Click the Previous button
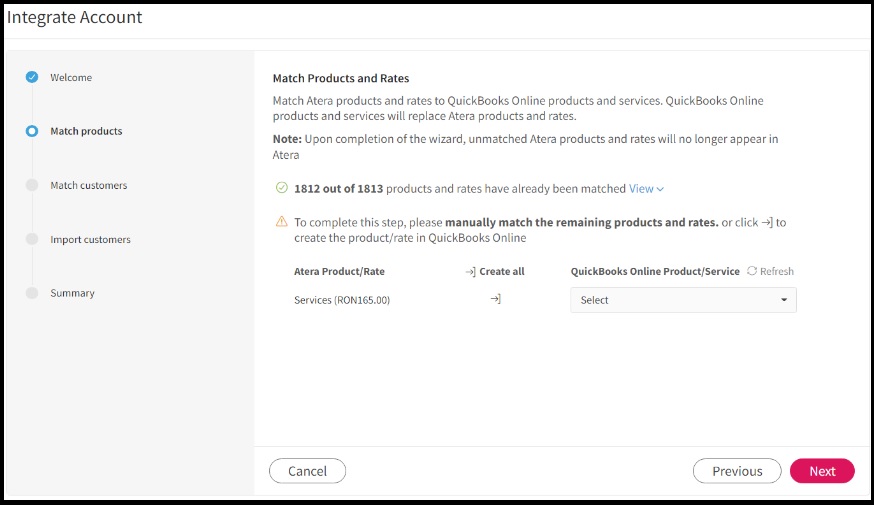 [737, 471]
